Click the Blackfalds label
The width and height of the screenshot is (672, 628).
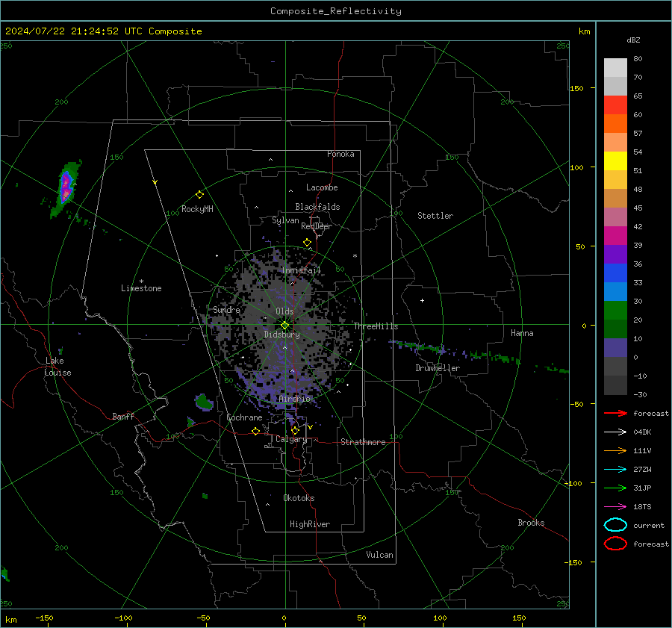click(x=317, y=207)
